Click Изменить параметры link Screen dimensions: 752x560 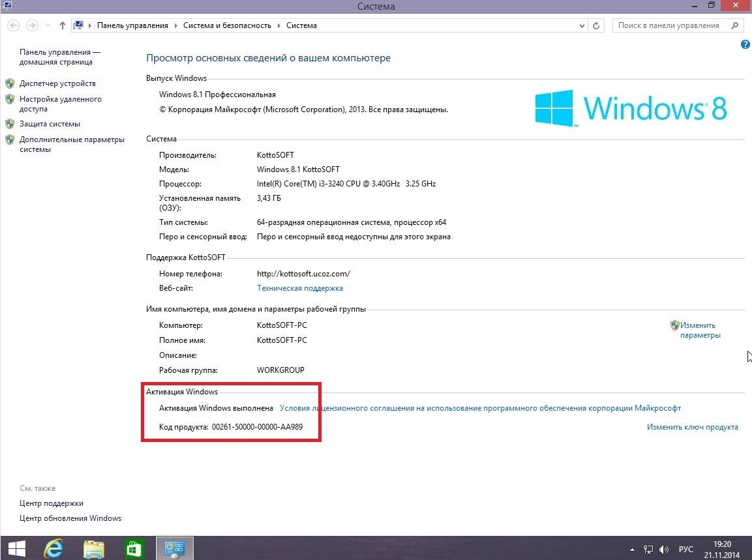(700, 331)
